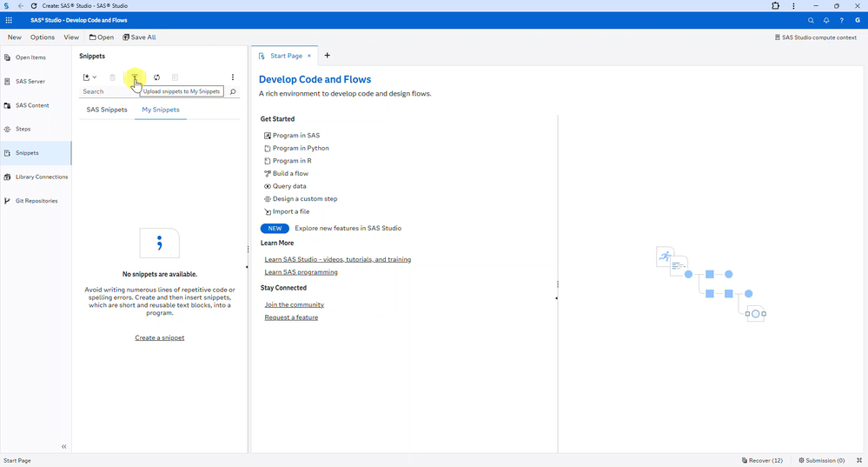Open the applications grid menu

[x=9, y=21]
